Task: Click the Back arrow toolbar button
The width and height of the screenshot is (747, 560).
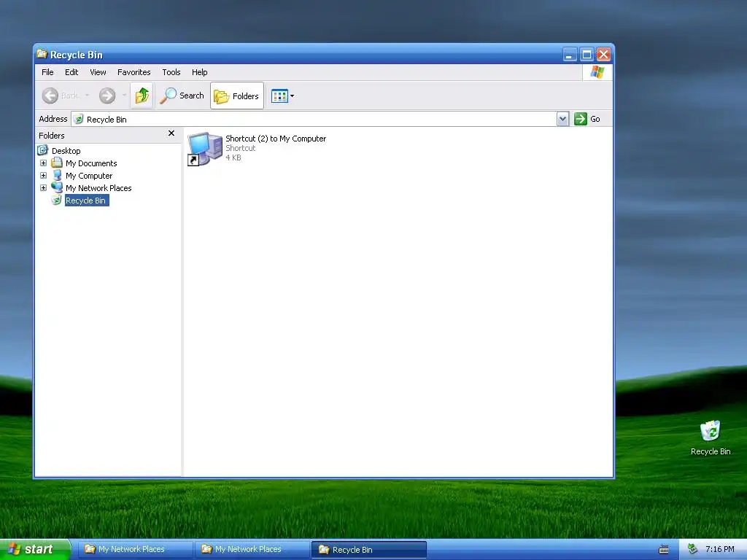Action: click(50, 96)
